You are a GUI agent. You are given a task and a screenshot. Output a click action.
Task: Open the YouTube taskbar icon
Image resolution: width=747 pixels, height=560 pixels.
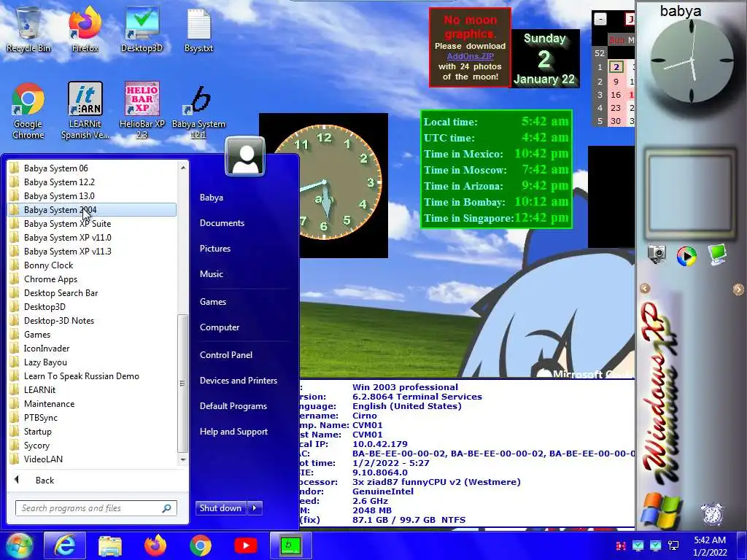246,545
